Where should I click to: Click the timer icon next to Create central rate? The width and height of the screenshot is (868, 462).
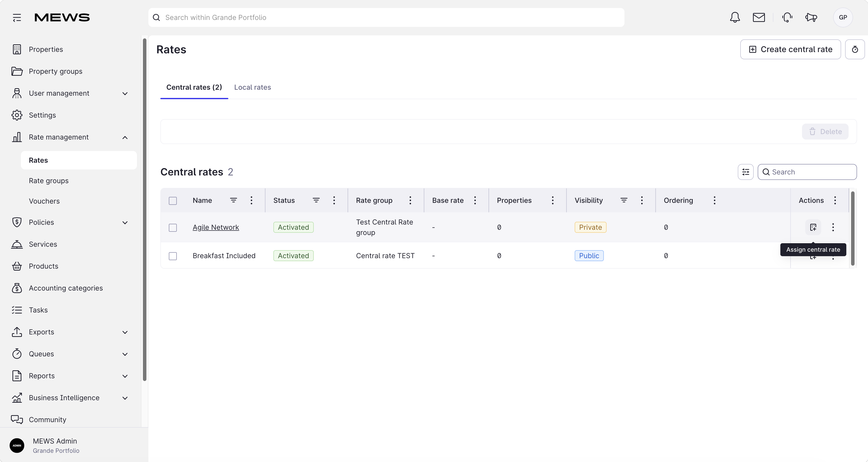pos(855,50)
